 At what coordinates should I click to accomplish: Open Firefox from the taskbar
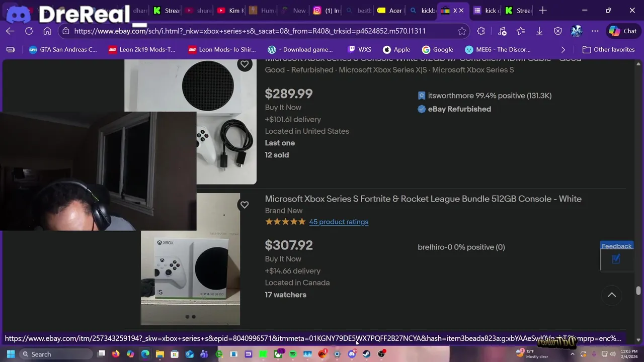tap(116, 354)
